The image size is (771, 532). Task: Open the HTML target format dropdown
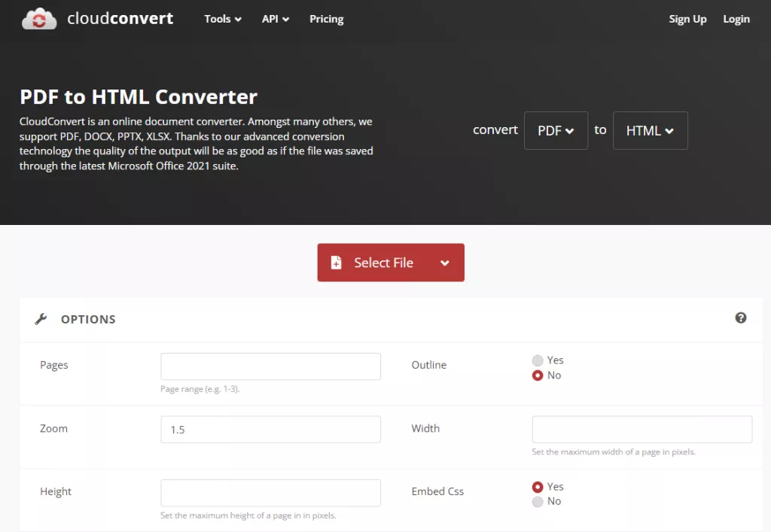click(650, 131)
